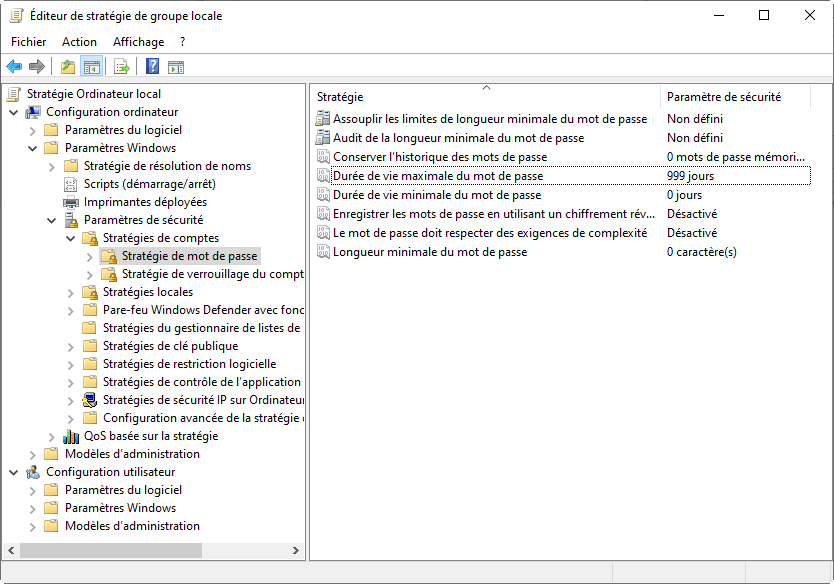Click the Paramètres de sécurité icon
834x584 pixels.
tap(71, 220)
